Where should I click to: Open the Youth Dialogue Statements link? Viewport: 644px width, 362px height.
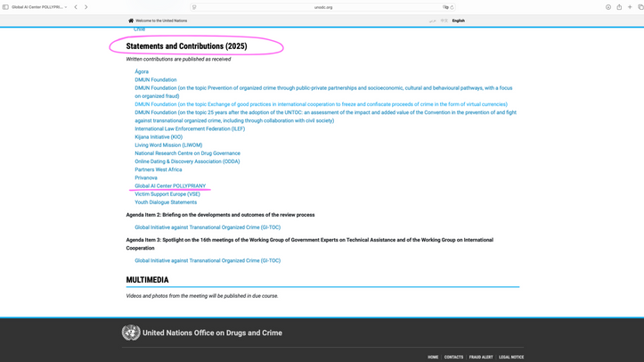click(x=166, y=202)
